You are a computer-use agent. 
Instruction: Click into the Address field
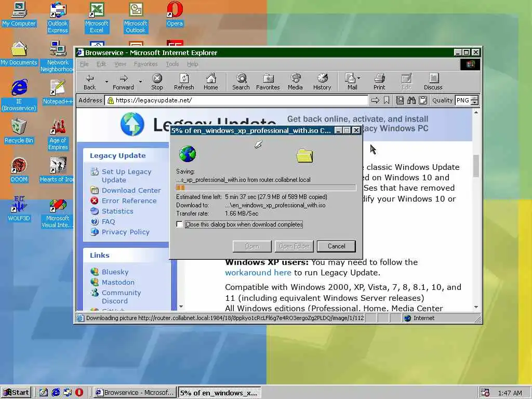click(236, 100)
